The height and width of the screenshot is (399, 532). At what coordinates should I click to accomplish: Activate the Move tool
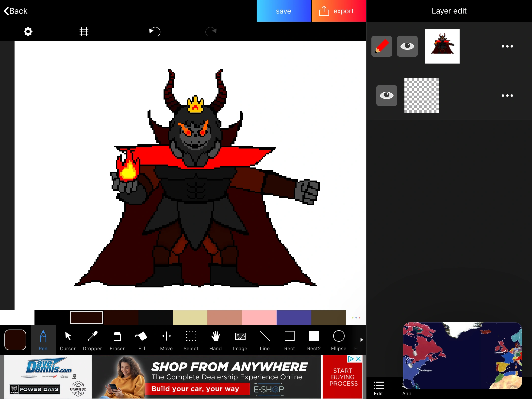[x=166, y=340]
